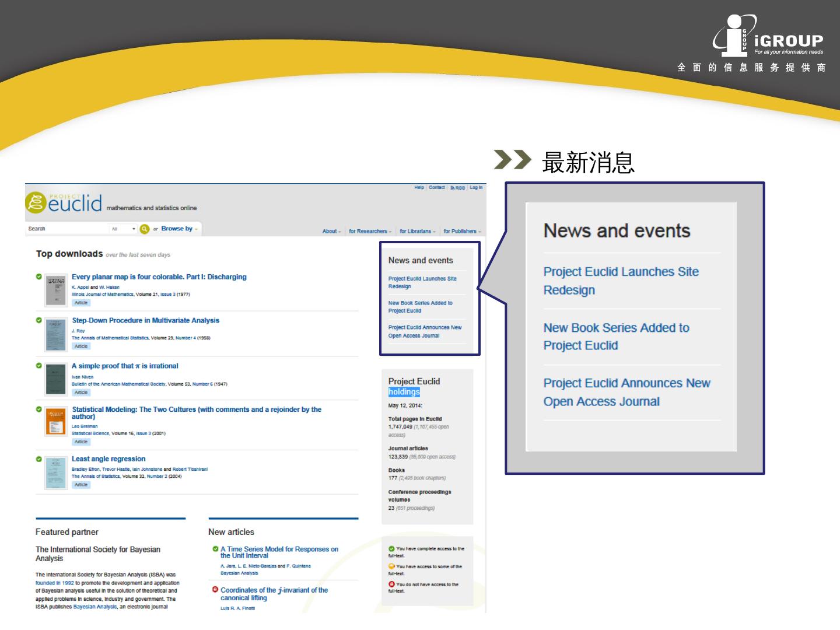Click Log in at top right
The image size is (840, 630).
[476, 188]
